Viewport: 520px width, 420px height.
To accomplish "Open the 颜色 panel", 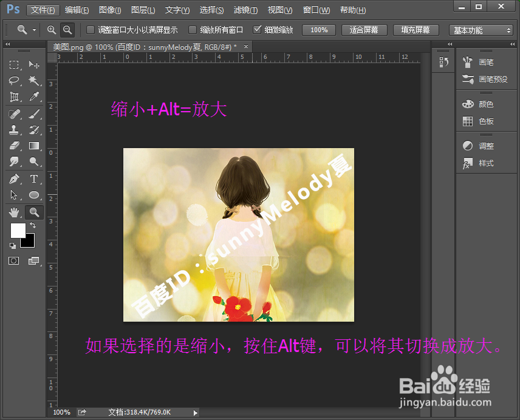I will 477,104.
